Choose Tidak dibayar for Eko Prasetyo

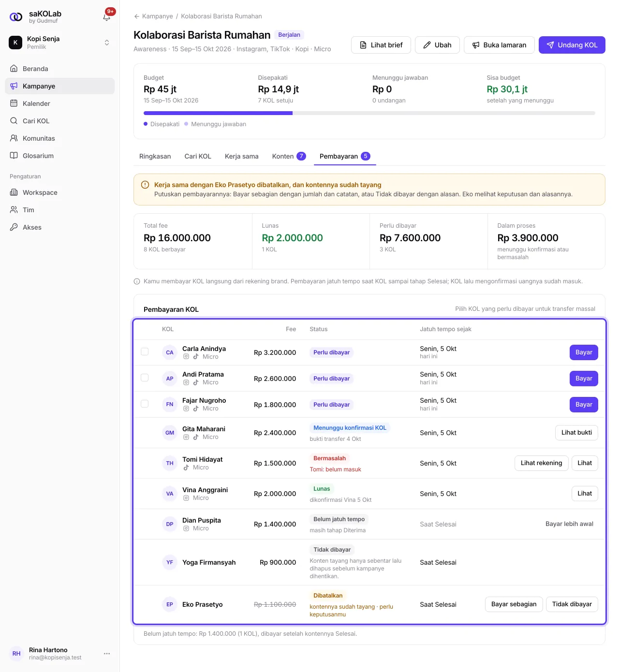pyautogui.click(x=572, y=604)
